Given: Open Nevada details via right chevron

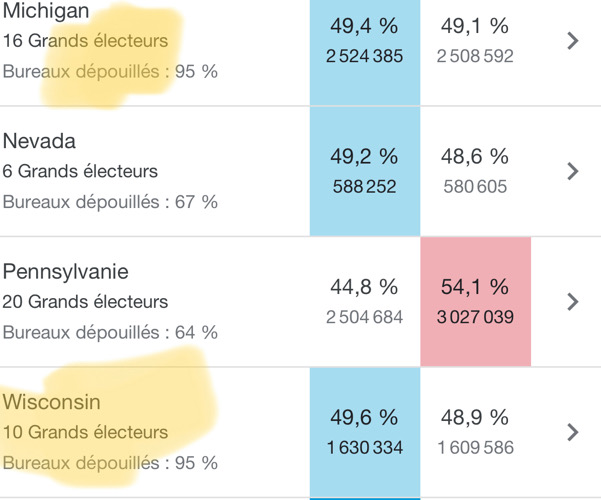Looking at the screenshot, I should click(573, 170).
